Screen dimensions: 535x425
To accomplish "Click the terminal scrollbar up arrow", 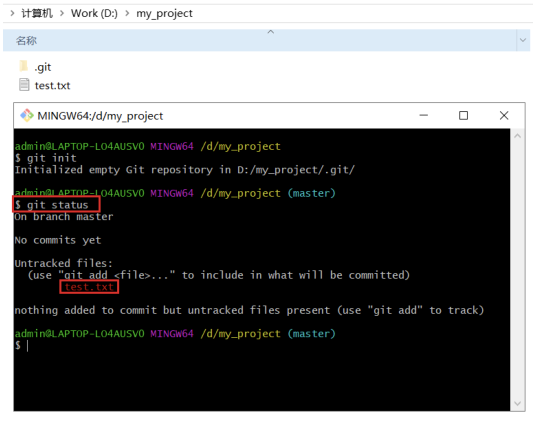I will pos(517,136).
